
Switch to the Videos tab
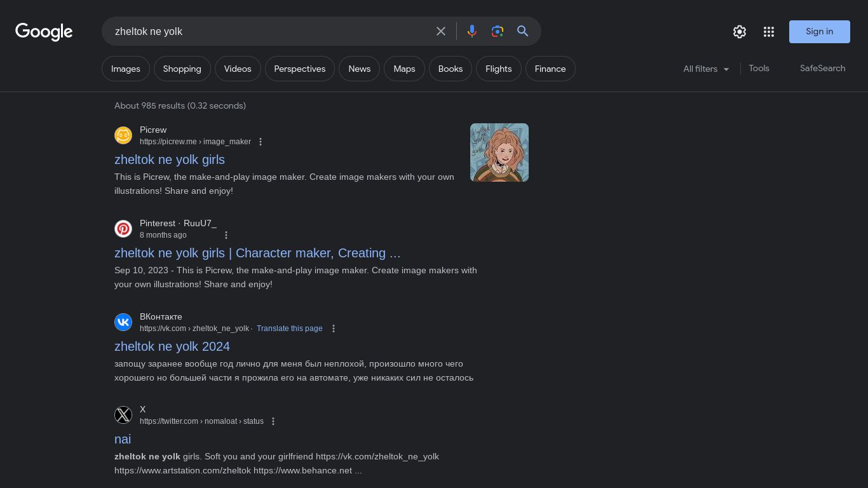pos(238,69)
